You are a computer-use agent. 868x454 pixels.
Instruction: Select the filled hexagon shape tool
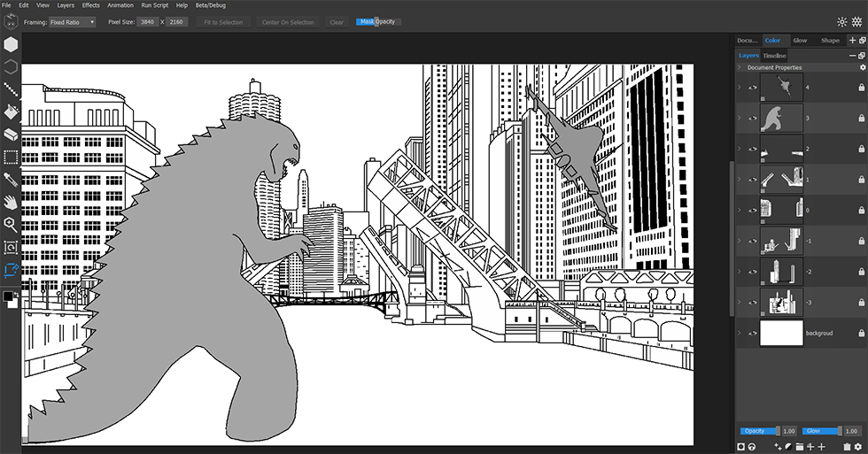pos(11,45)
